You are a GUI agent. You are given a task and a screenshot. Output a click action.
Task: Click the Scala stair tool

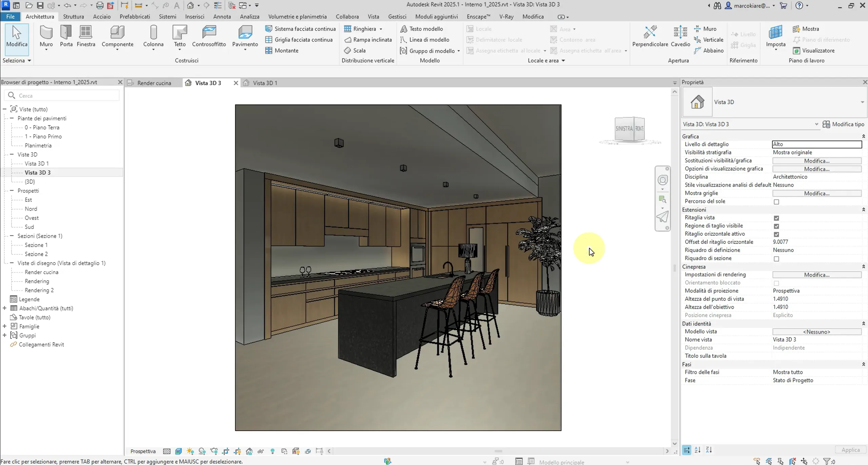tap(359, 51)
